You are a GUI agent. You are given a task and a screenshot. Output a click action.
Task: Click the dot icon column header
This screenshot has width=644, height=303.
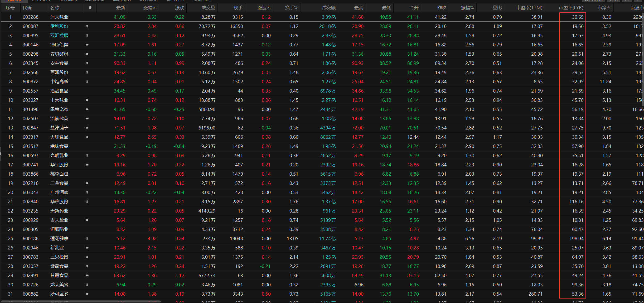(x=90, y=8)
